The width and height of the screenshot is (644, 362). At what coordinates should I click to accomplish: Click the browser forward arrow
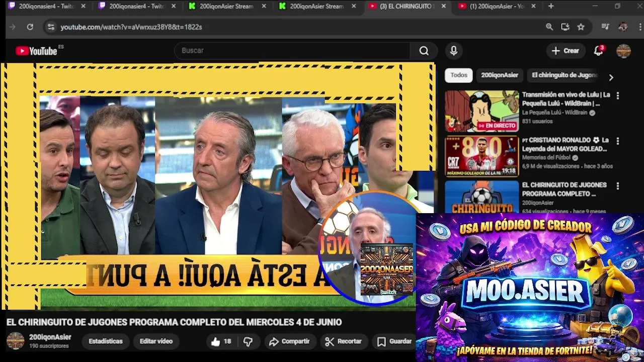pyautogui.click(x=13, y=27)
